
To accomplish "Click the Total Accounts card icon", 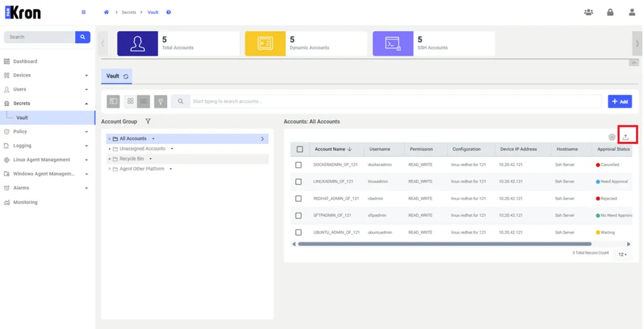I will click(137, 43).
